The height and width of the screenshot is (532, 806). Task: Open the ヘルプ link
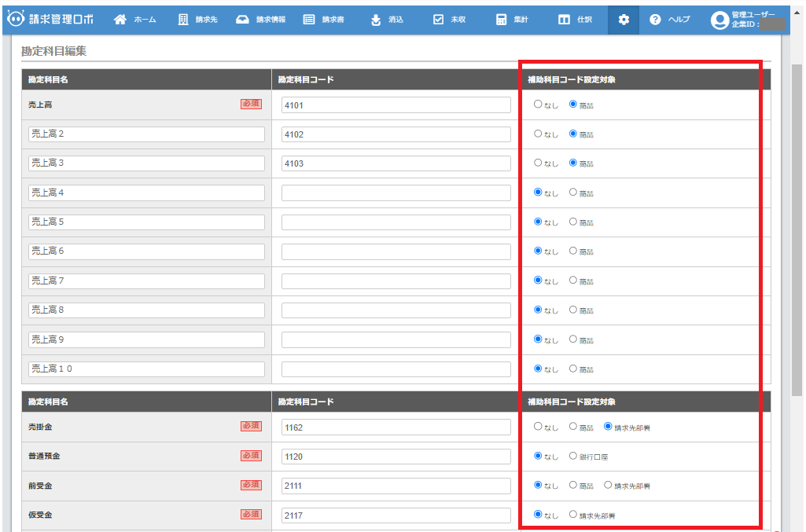(x=670, y=20)
